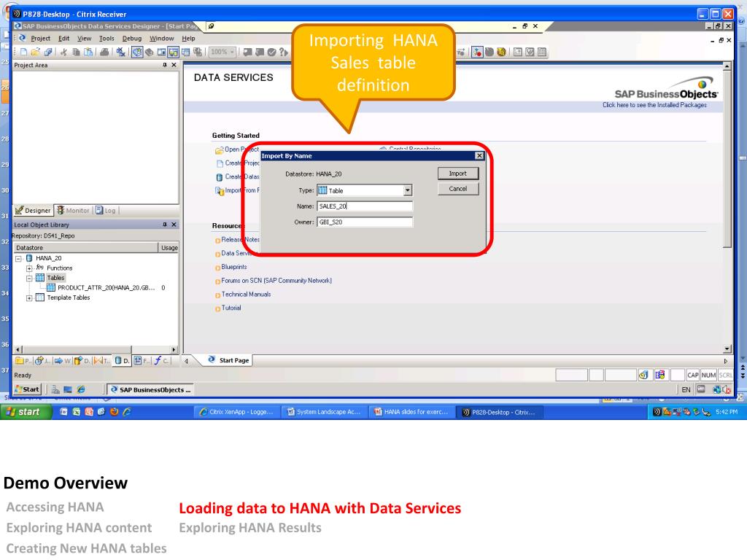Screen dimensions: 747x560
Task: Open the Jobs tab in object library
Action: coord(42,360)
